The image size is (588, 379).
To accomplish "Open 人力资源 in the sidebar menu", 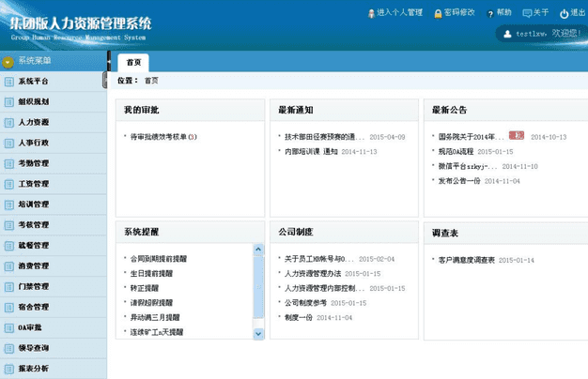I will tap(54, 123).
